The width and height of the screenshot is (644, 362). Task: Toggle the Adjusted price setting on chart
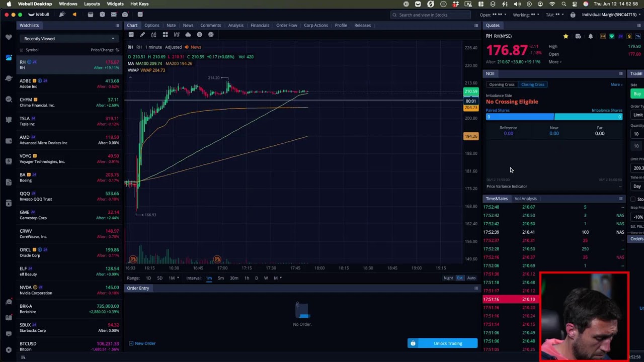[173, 47]
